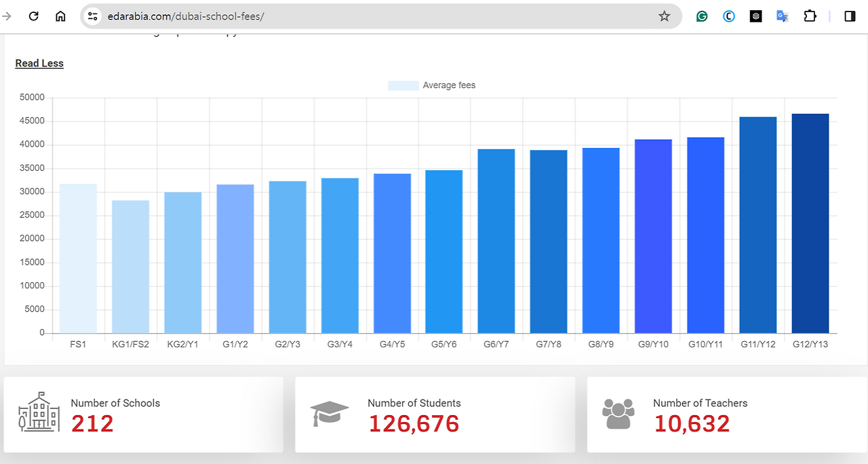Click the FS1 bar in the chart
The width and height of the screenshot is (868, 464).
[78, 258]
